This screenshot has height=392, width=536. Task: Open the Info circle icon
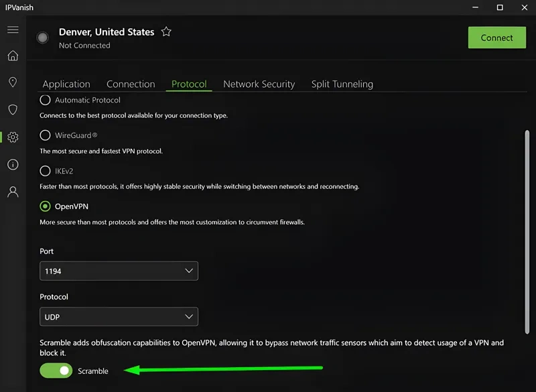coord(13,164)
